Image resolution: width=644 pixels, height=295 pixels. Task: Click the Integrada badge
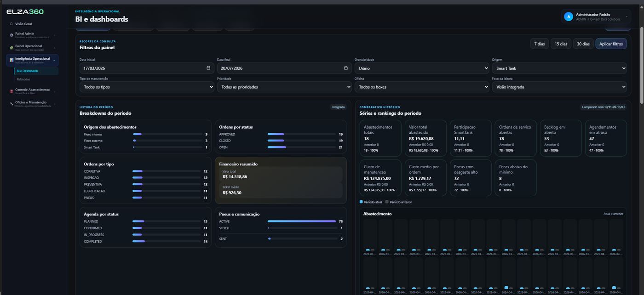pos(339,107)
